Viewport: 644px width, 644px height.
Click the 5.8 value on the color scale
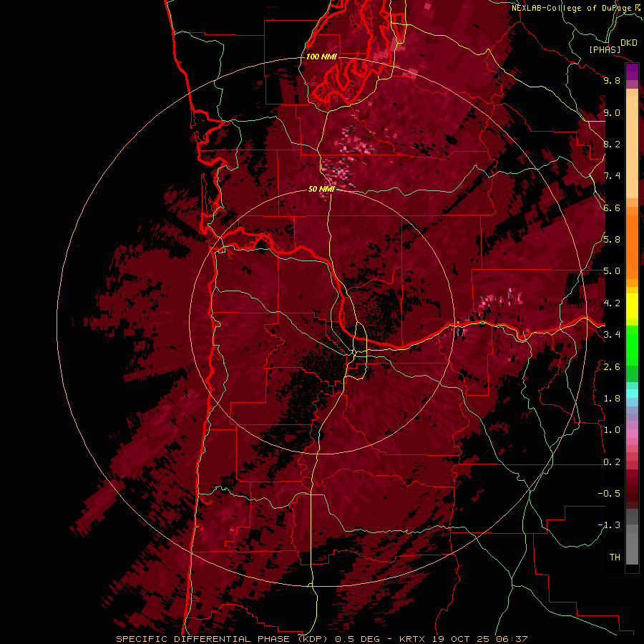(612, 240)
